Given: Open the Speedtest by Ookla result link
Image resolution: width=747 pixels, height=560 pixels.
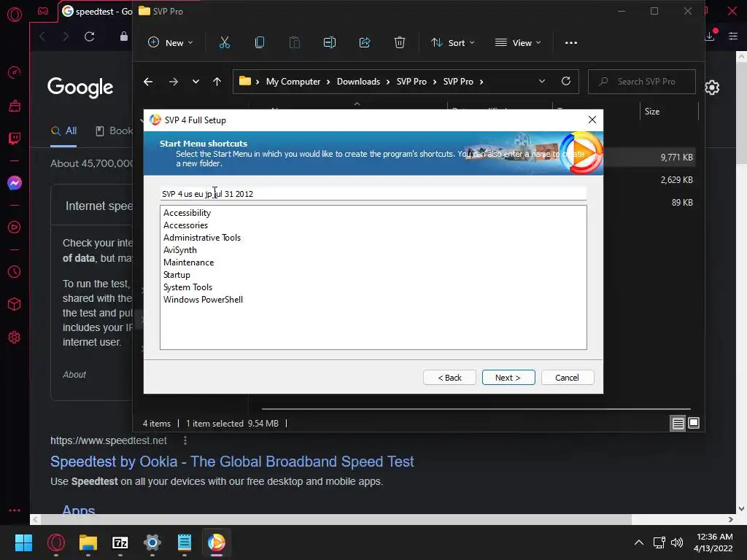Looking at the screenshot, I should click(x=232, y=462).
